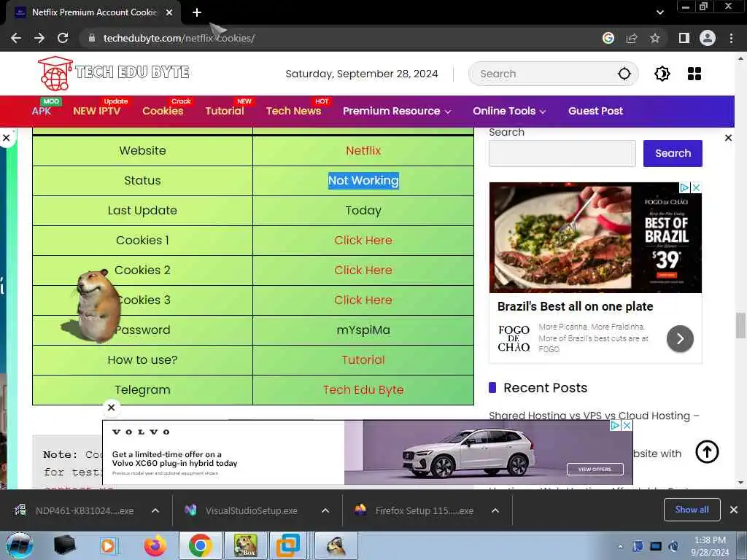Open the Chrome three-dot menu
Image resolution: width=747 pixels, height=560 pixels.
coord(731,38)
